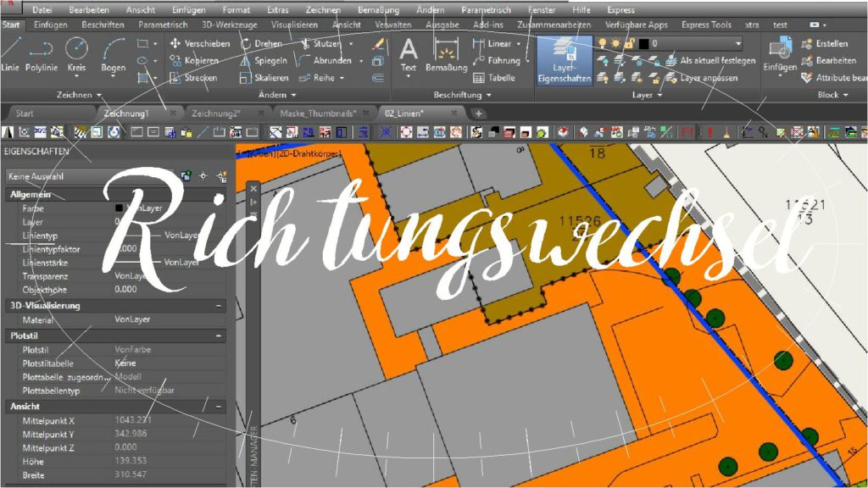
Task: Collapse the Ansicht properties section
Action: pos(219,407)
